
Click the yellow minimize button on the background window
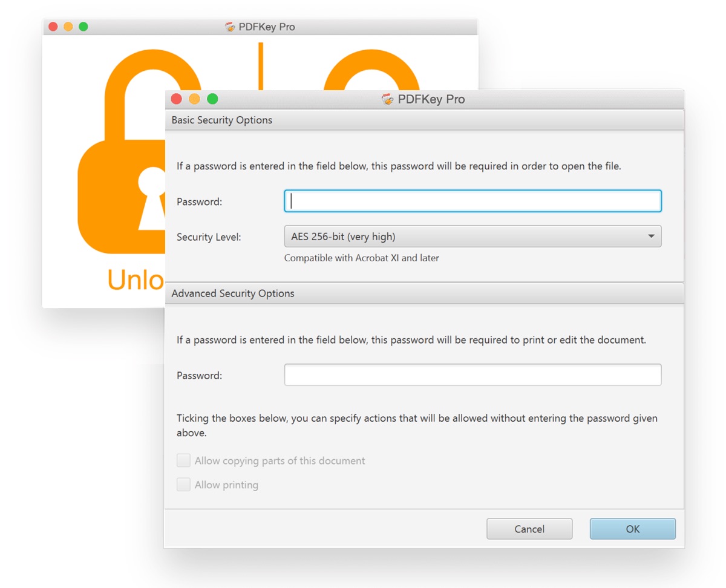[68, 27]
